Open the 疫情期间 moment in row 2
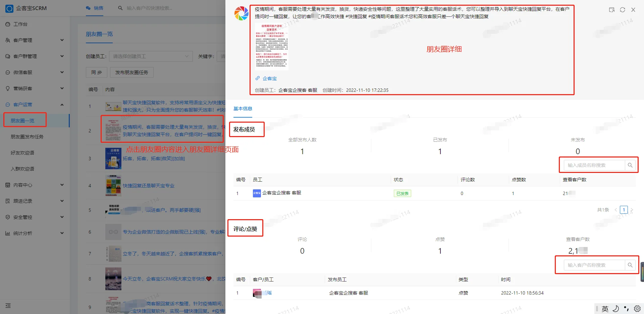This screenshot has width=644, height=314. click(x=174, y=131)
